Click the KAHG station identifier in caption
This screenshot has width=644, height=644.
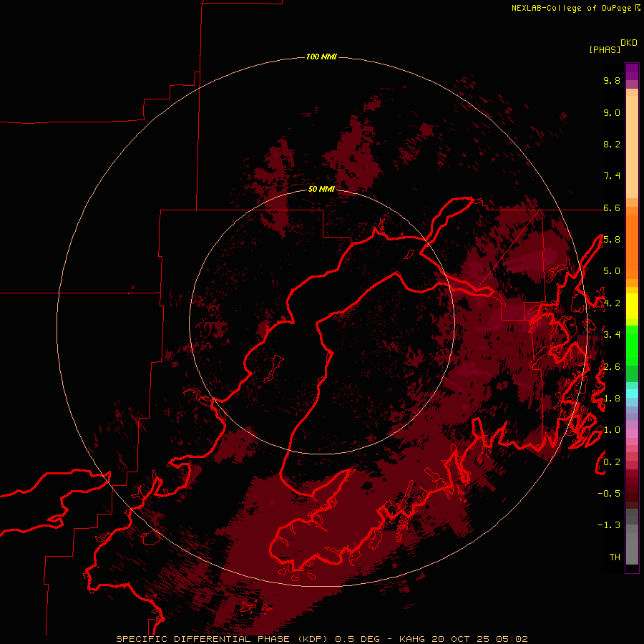click(412, 639)
